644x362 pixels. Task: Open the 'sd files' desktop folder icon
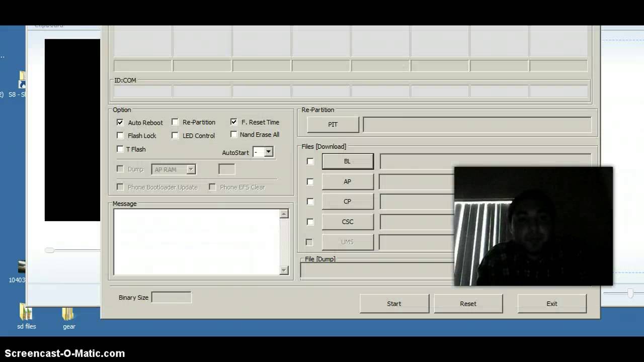(26, 316)
